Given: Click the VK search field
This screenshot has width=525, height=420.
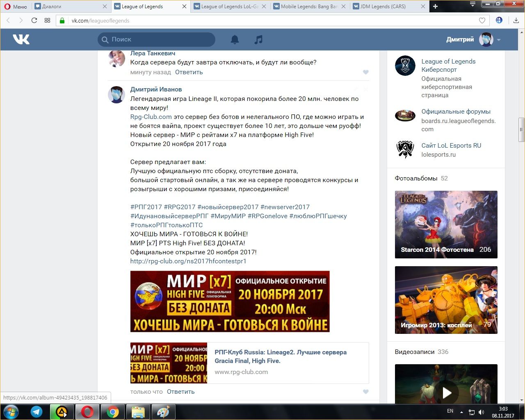Looking at the screenshot, I should [x=156, y=39].
